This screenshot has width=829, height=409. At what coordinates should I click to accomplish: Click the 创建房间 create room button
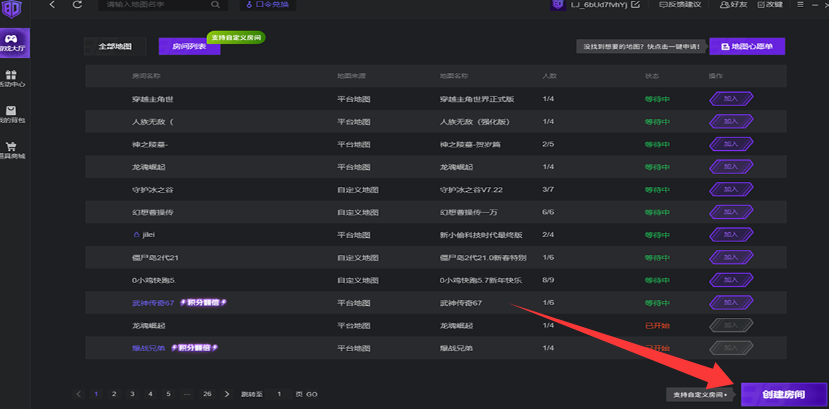tap(783, 394)
